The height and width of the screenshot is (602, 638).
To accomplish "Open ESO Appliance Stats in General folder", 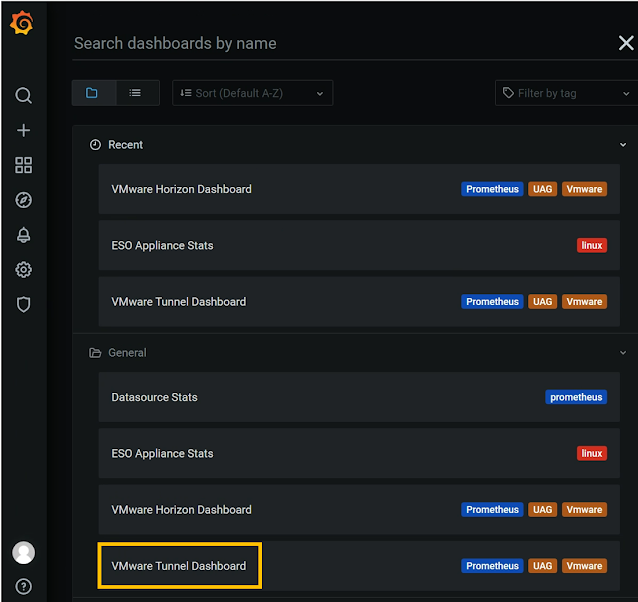I will [359, 453].
